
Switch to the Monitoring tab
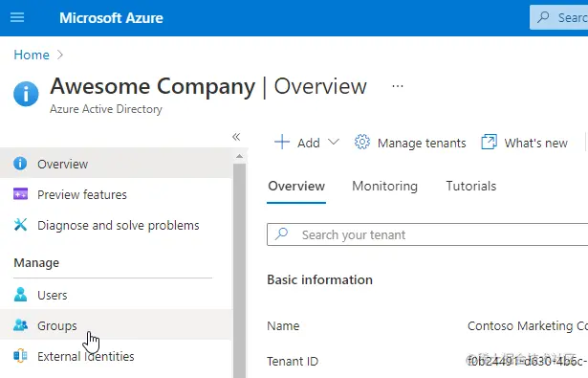pyautogui.click(x=384, y=187)
